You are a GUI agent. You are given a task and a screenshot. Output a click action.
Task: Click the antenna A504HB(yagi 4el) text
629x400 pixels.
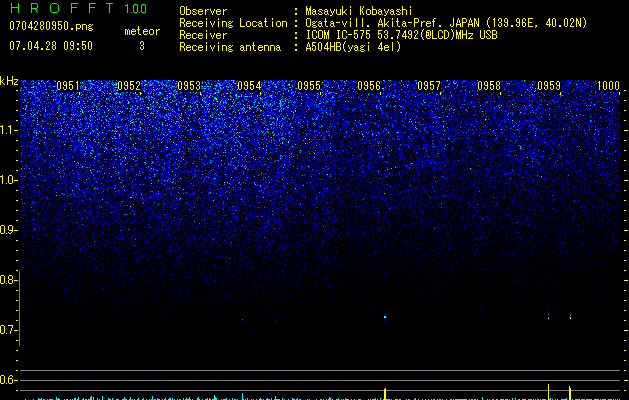pyautogui.click(x=353, y=47)
